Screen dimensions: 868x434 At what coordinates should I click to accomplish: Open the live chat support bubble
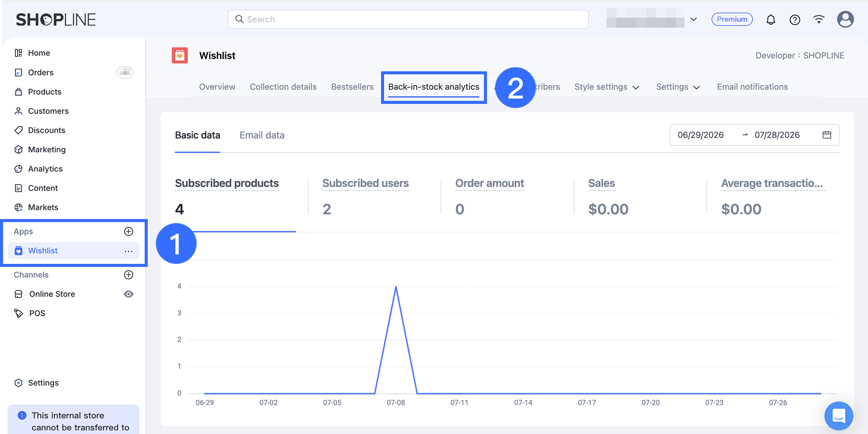(839, 416)
